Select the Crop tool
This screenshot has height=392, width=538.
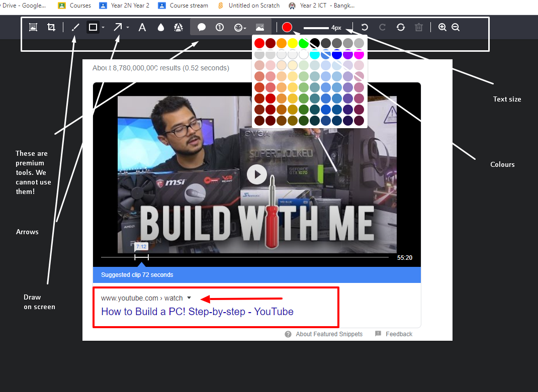51,27
